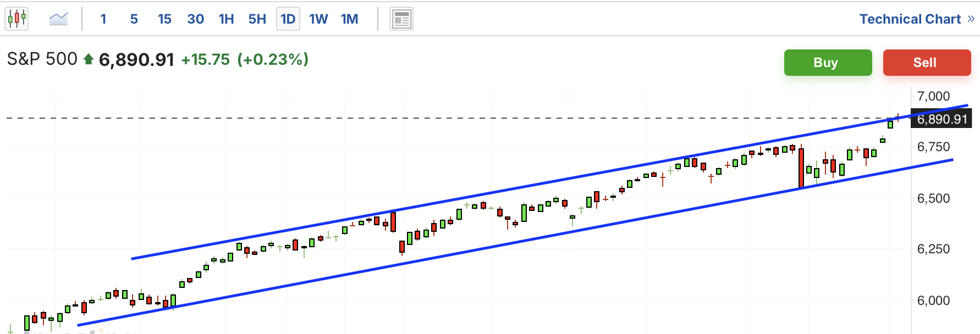Select the candlestick chart type icon

pos(16,19)
